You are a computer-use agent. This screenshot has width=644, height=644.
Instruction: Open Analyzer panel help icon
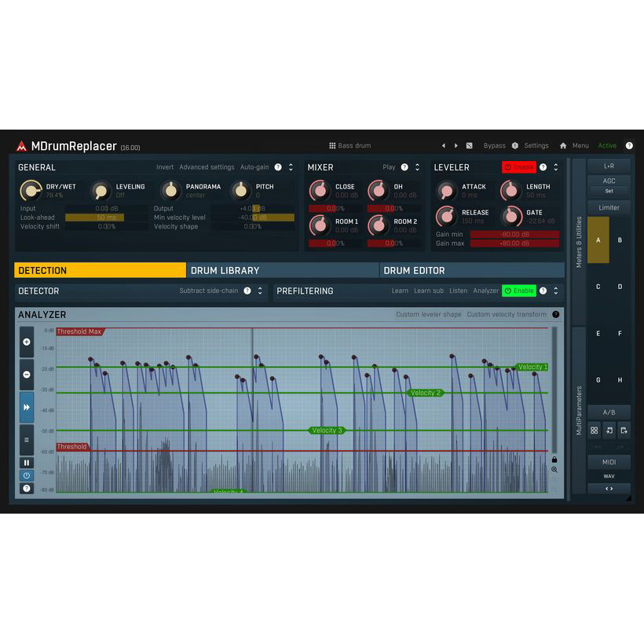556,315
